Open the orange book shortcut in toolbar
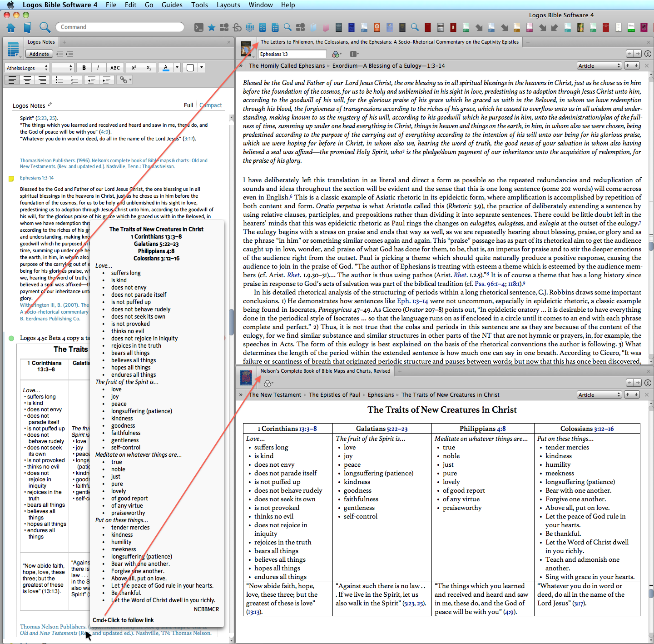 tap(377, 27)
